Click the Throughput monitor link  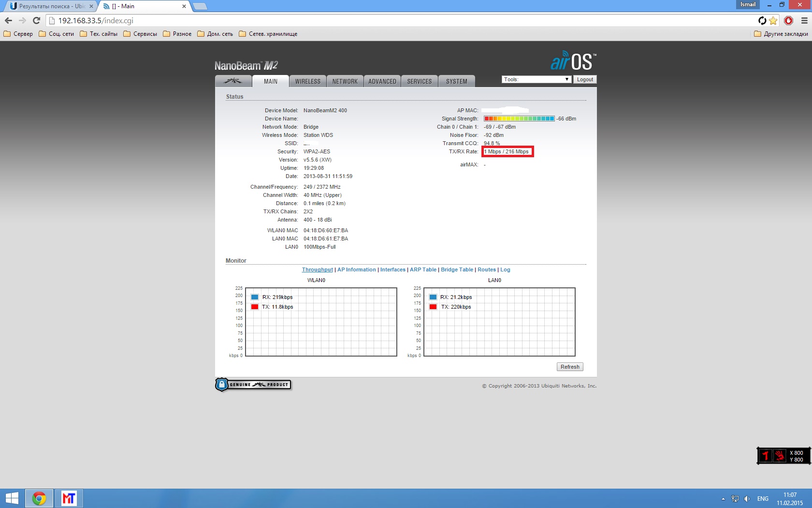click(318, 269)
